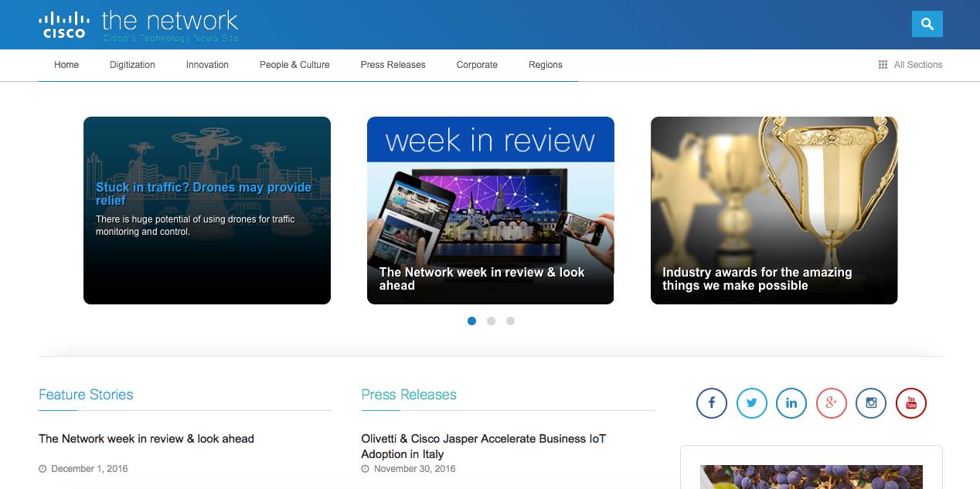
Task: Open the Facebook social icon
Action: click(711, 403)
